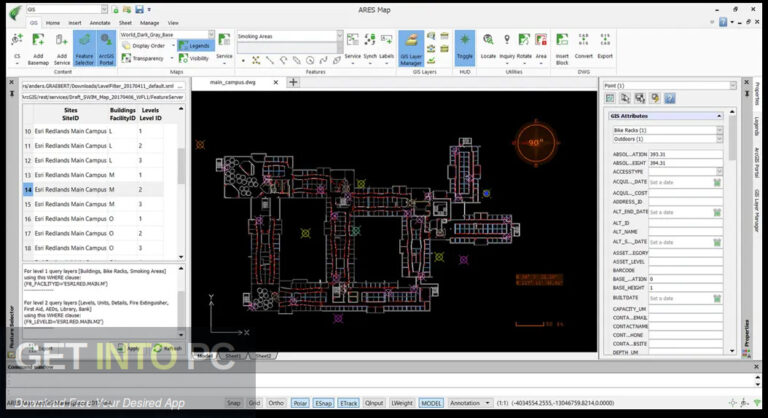Select the point feature draw tool

point(243,60)
